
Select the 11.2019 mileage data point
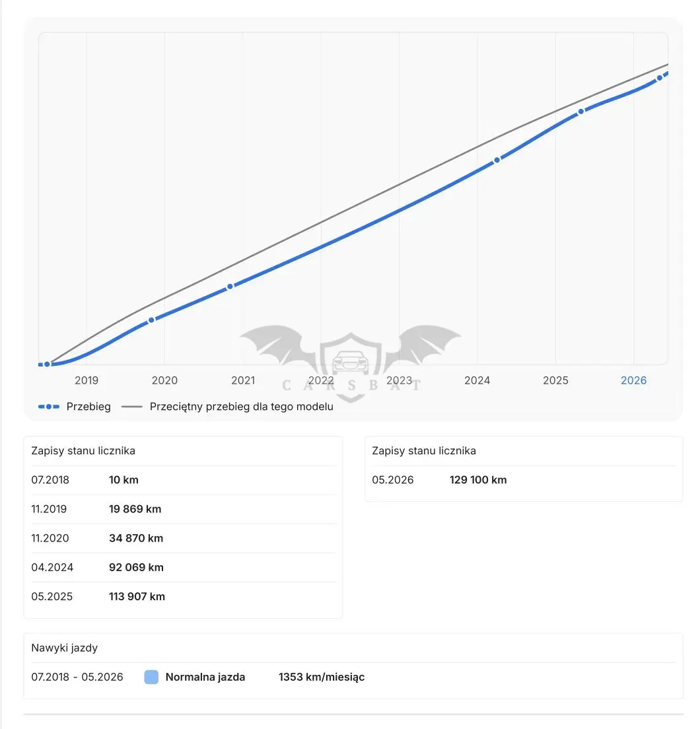pos(151,320)
